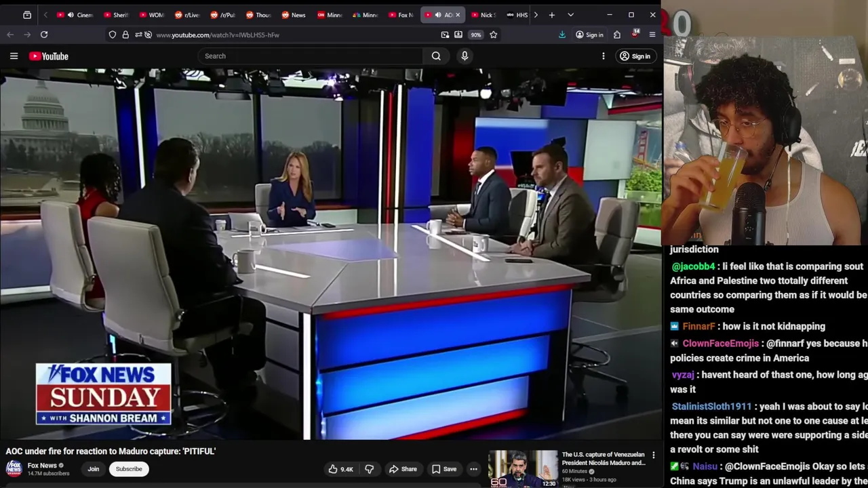Reset the 90% zoom level badge
Viewport: 868px width, 488px height.
(x=476, y=35)
